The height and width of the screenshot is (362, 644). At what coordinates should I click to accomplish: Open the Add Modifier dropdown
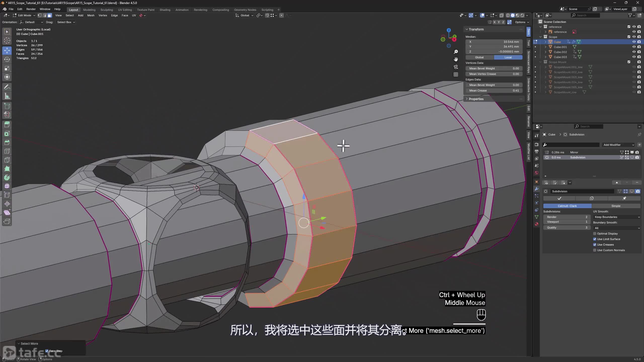(x=619, y=145)
